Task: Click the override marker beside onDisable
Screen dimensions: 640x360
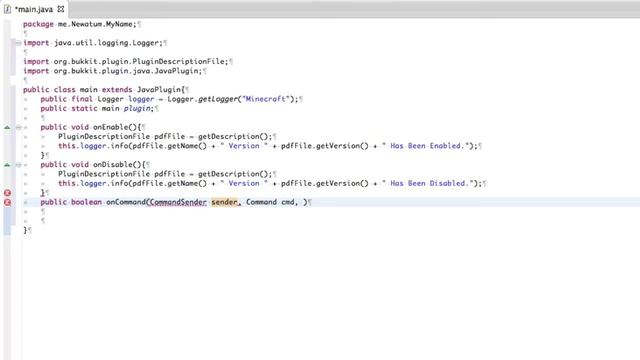Action: pos(7,165)
